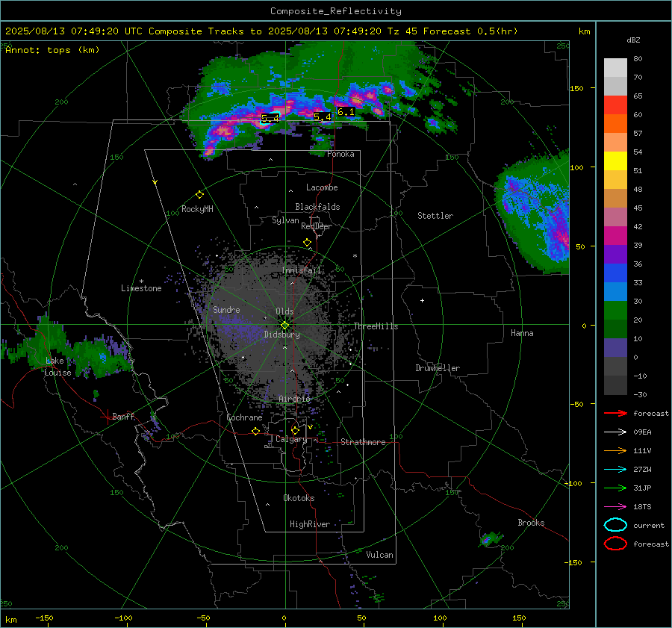The image size is (672, 628).
Task: Click the red 65 dBZ color swatch
Action: (615, 105)
